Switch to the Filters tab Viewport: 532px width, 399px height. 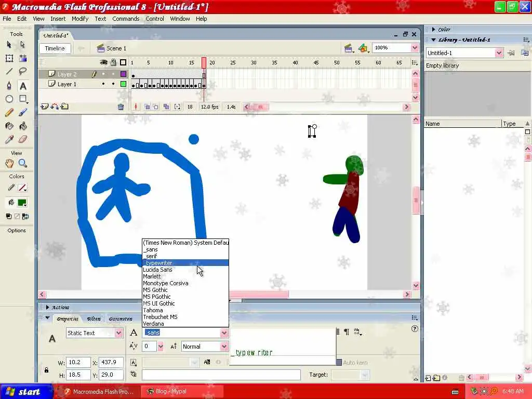(94, 319)
